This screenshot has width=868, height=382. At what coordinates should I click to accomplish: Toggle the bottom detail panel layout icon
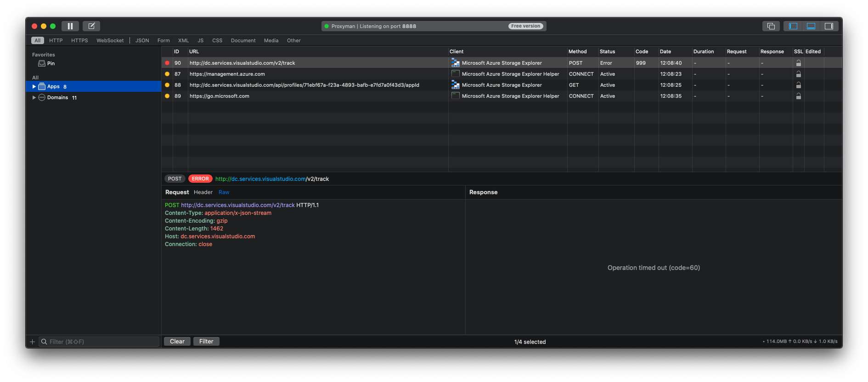click(x=811, y=26)
